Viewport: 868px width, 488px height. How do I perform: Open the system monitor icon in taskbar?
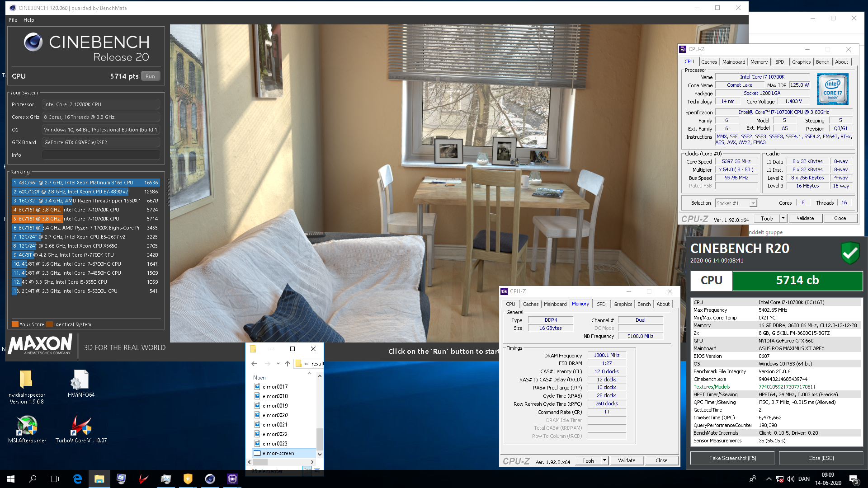tap(166, 479)
